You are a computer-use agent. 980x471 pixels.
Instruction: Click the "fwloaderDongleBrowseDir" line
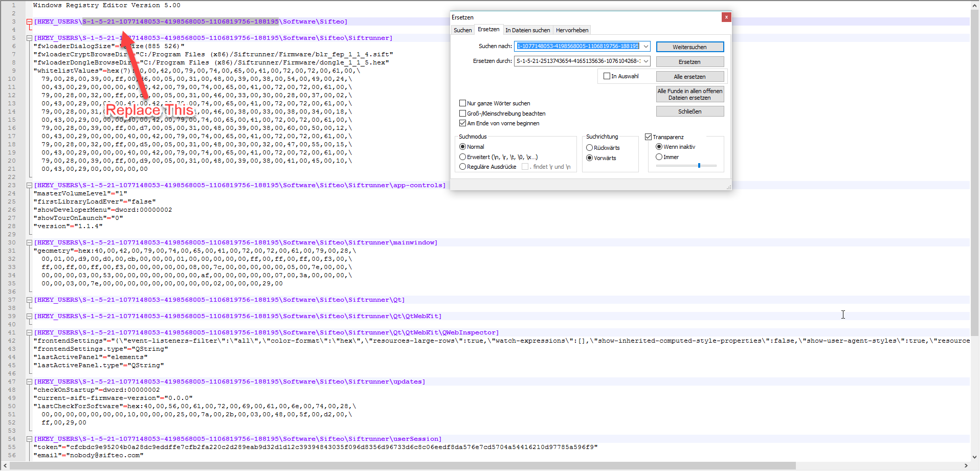point(211,62)
